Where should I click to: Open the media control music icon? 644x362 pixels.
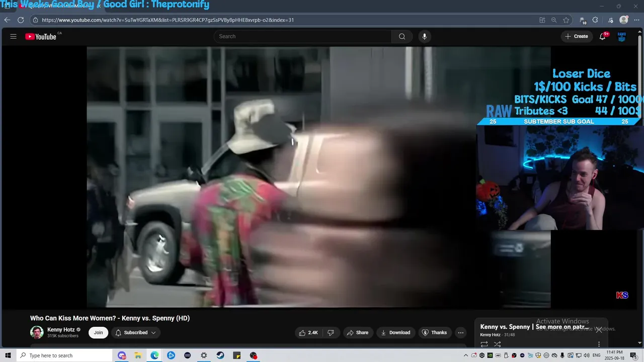tap(611, 20)
